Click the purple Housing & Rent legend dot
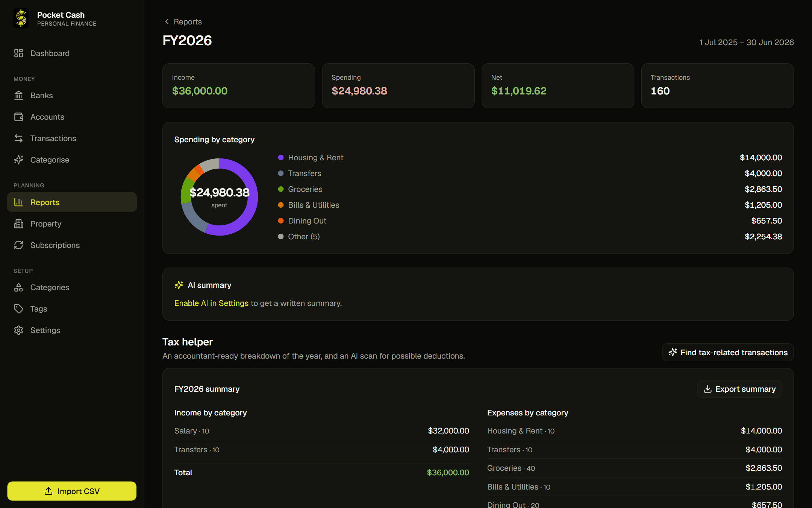 [x=281, y=158]
